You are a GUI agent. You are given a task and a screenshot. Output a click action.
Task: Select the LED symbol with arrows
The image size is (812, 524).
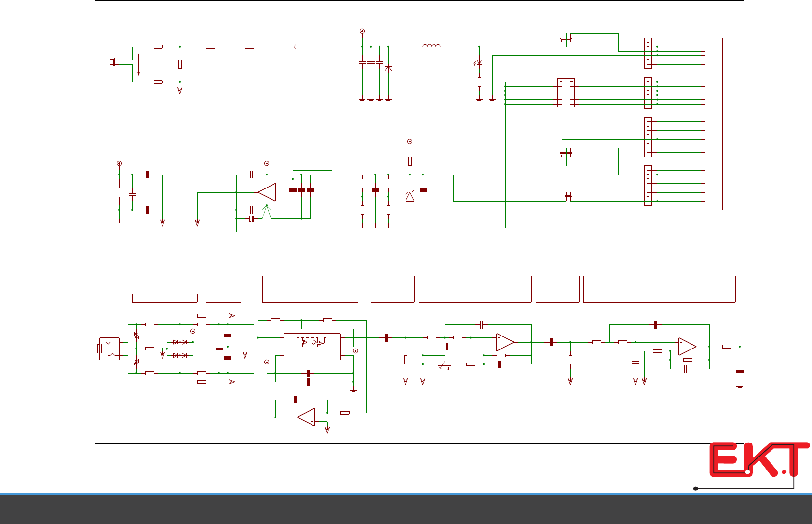pyautogui.click(x=478, y=63)
